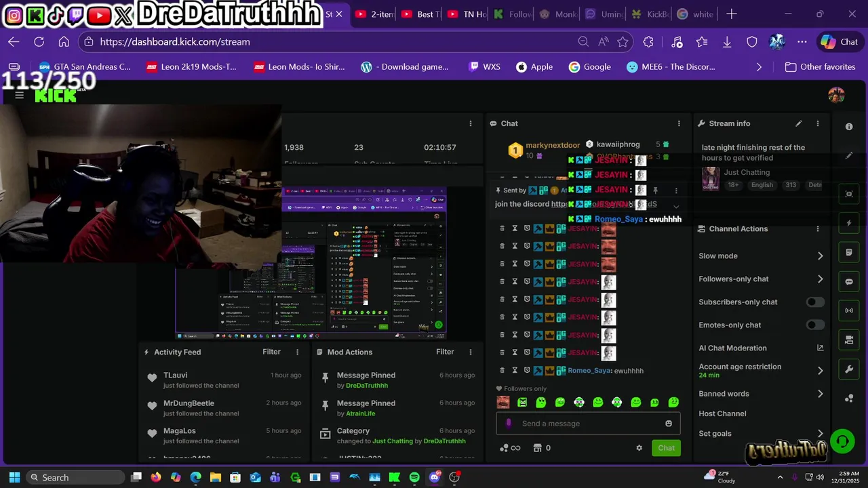The height and width of the screenshot is (488, 868).
Task: Open the emoji picker in the message box
Action: point(669,424)
